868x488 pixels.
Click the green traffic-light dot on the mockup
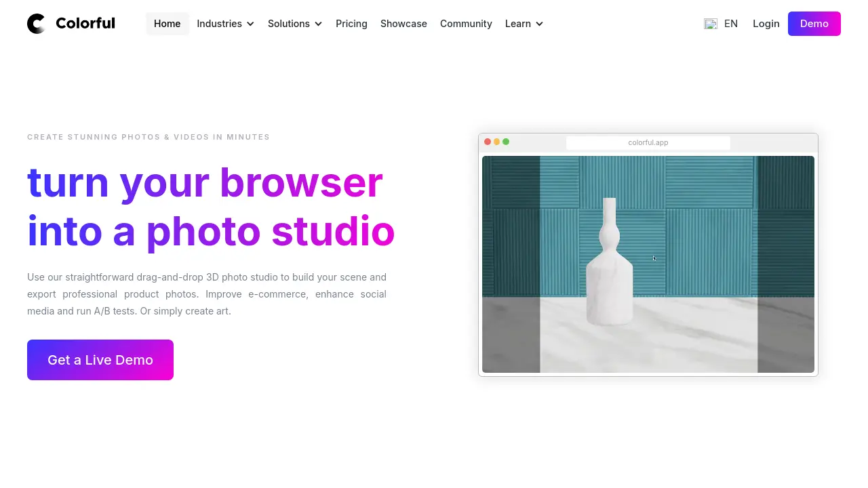pos(506,142)
